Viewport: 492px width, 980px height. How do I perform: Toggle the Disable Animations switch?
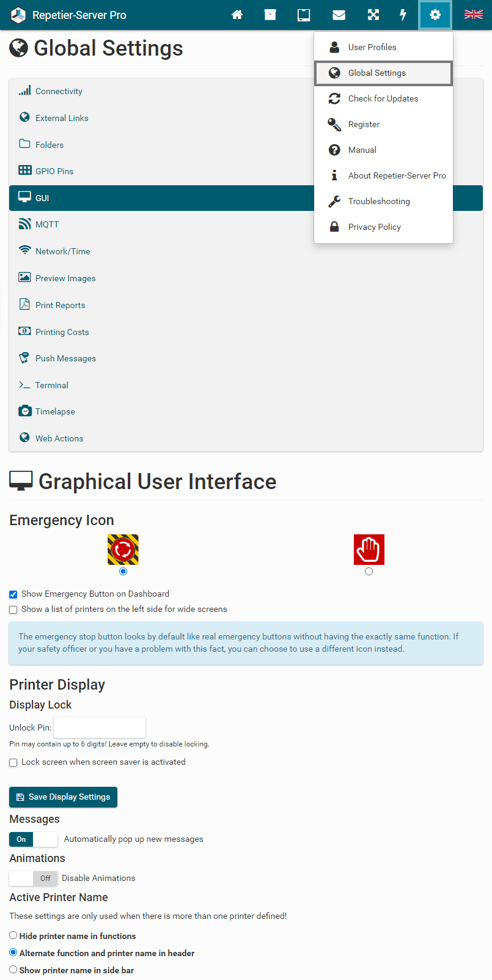(x=34, y=879)
